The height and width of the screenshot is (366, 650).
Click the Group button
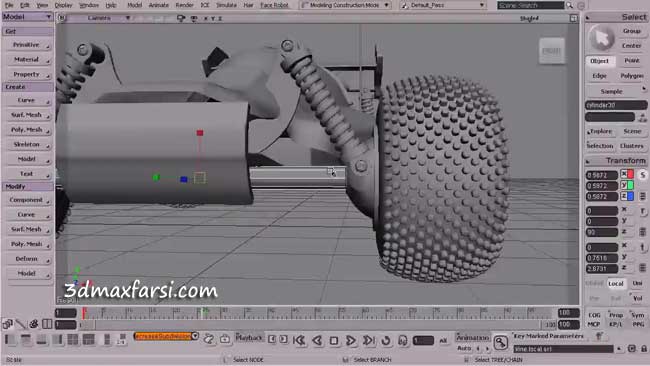tap(631, 31)
